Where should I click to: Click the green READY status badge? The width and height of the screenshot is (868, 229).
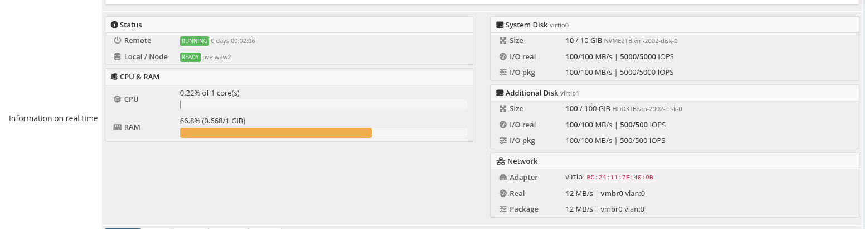click(190, 57)
